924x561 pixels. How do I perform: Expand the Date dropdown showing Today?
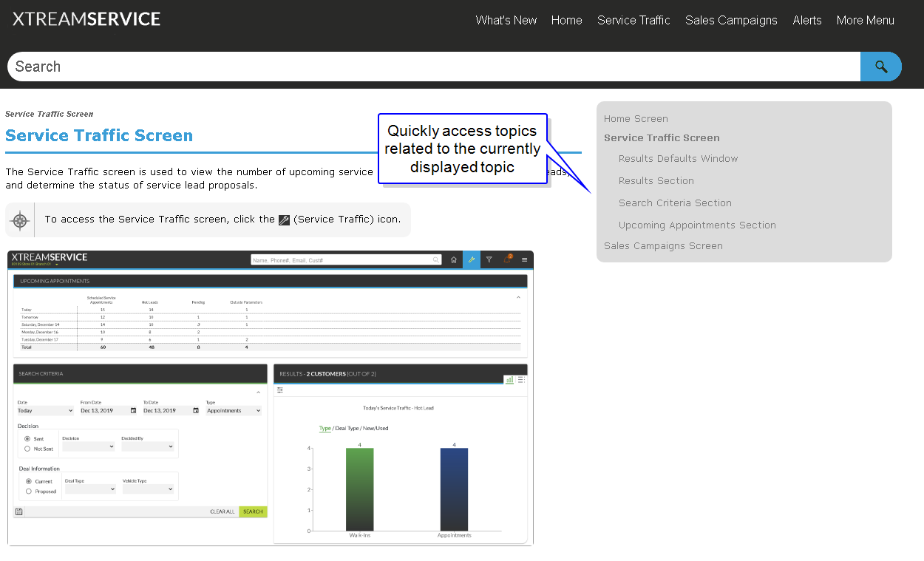point(45,411)
